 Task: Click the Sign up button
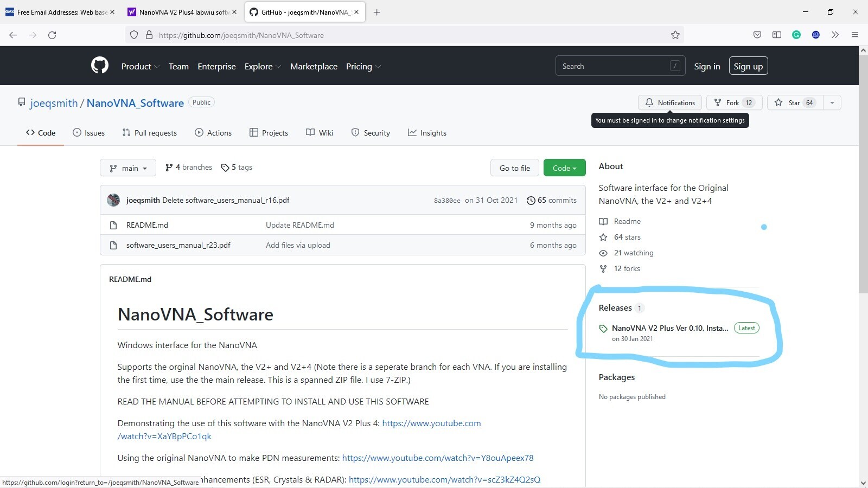click(x=748, y=66)
